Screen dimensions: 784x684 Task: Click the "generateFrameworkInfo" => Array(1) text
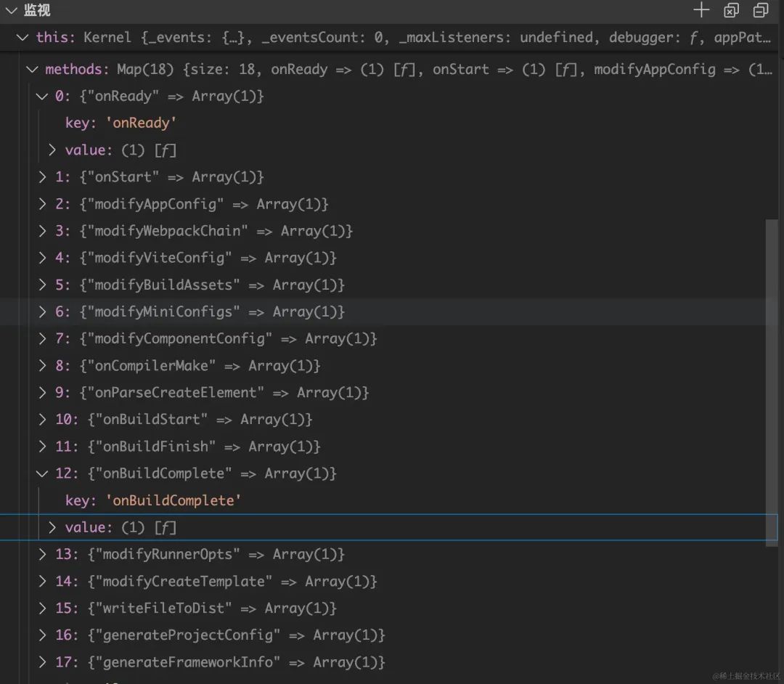click(237, 662)
